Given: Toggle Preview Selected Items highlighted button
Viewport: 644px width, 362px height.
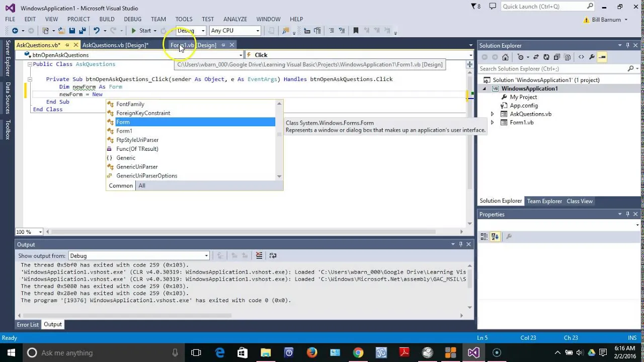Looking at the screenshot, I should pos(602,57).
